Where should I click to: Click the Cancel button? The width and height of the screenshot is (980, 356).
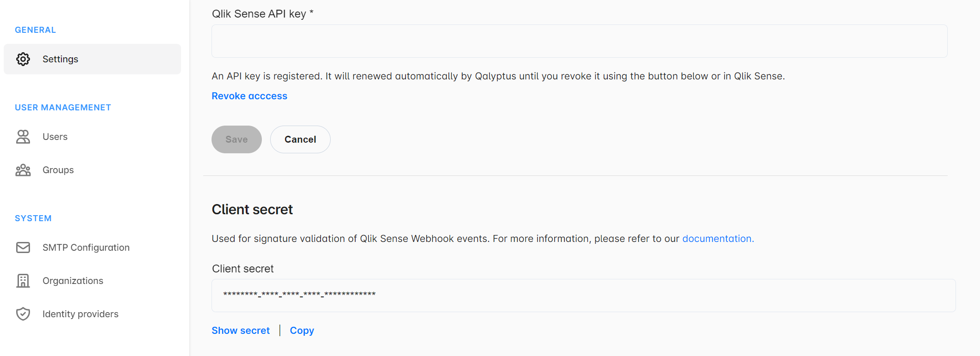pyautogui.click(x=300, y=139)
